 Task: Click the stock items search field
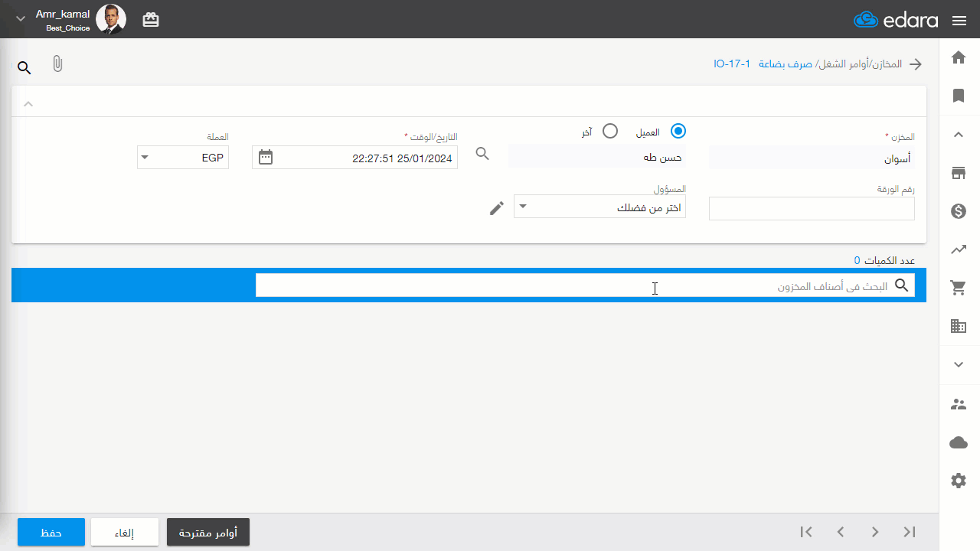pyautogui.click(x=585, y=285)
